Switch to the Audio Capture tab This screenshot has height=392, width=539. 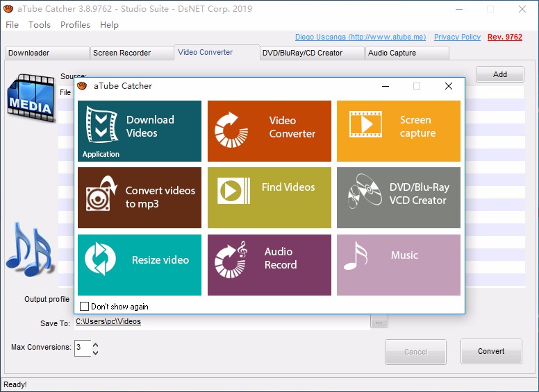point(407,53)
